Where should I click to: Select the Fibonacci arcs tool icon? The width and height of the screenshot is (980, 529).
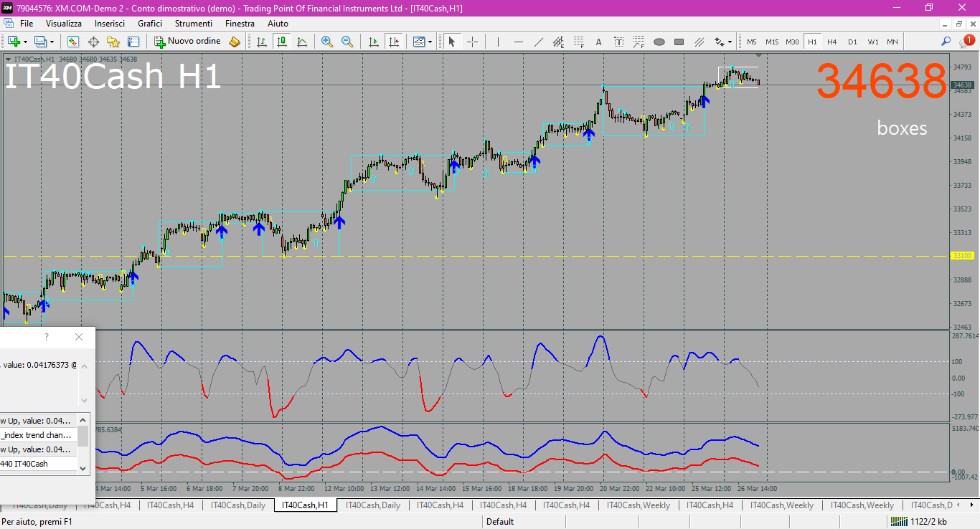[639, 42]
